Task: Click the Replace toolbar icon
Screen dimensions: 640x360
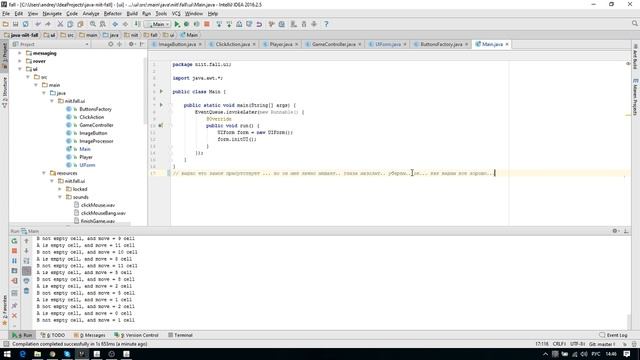Action: coord(103,24)
